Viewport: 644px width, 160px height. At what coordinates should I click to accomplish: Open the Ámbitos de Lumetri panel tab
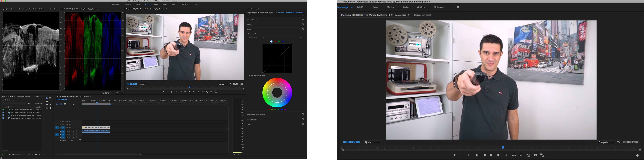click(22, 9)
